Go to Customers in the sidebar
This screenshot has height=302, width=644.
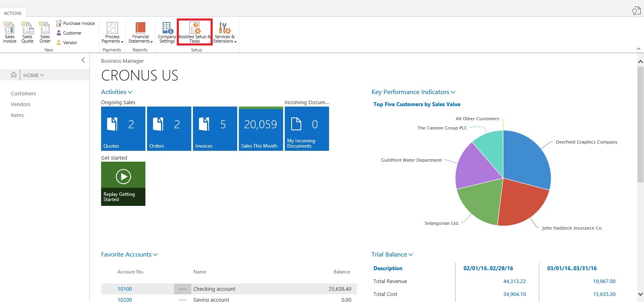(x=23, y=94)
